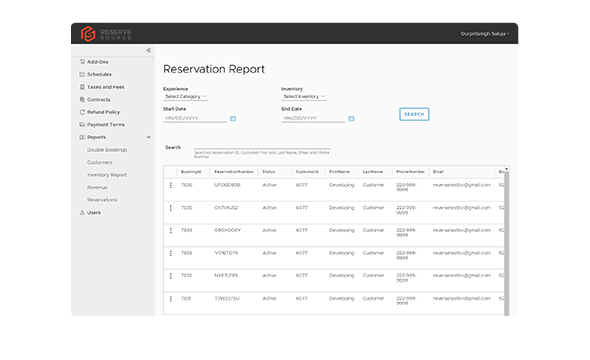Navigate to the Users page
Viewport: 590px width, 360px height.
90,213
